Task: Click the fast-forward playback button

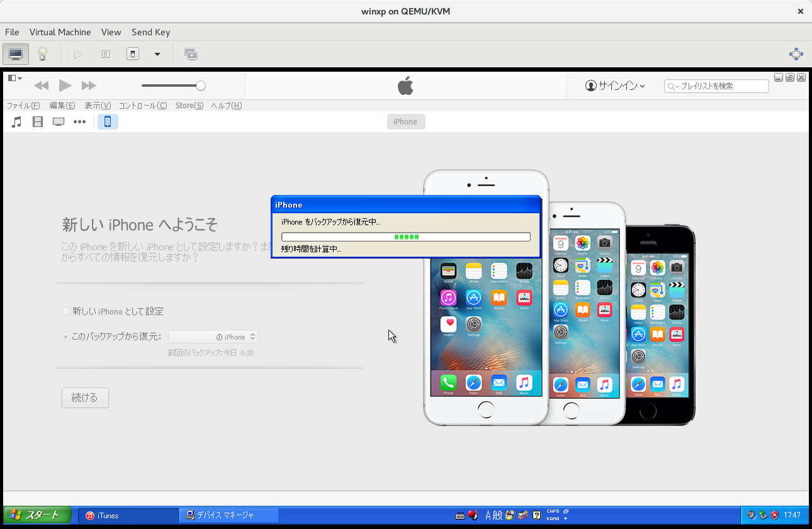Action: [89, 86]
